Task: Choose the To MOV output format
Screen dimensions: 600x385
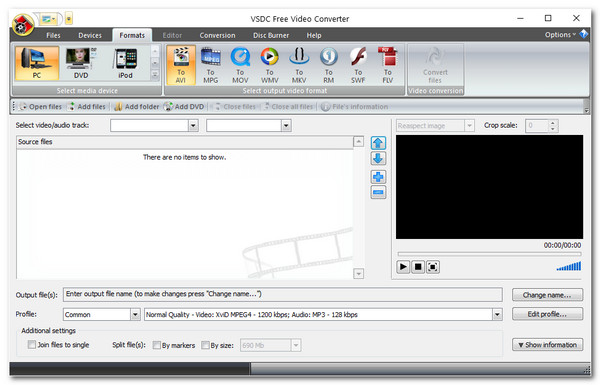Action: [x=240, y=65]
